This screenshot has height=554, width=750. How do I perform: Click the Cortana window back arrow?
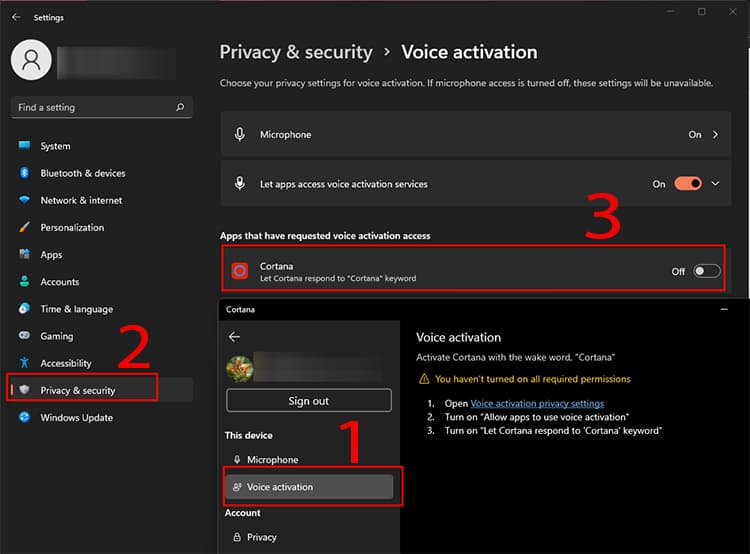(234, 337)
